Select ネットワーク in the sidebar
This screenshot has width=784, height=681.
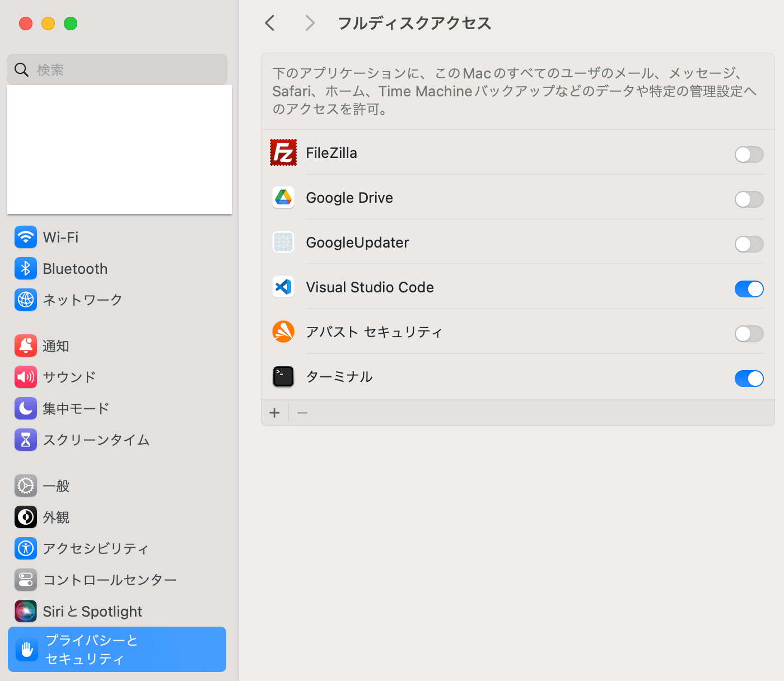click(117, 300)
